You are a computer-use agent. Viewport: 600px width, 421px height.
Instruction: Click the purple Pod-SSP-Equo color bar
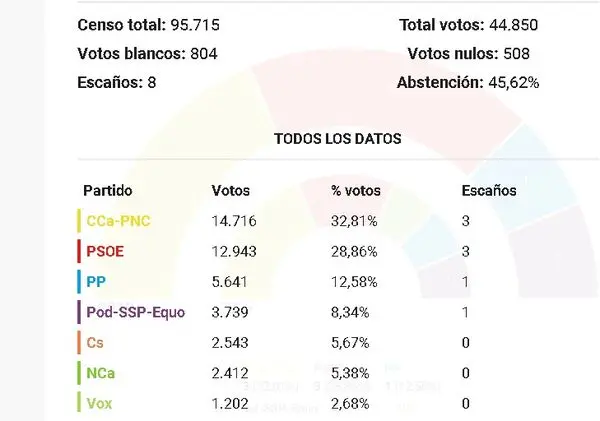point(79,312)
